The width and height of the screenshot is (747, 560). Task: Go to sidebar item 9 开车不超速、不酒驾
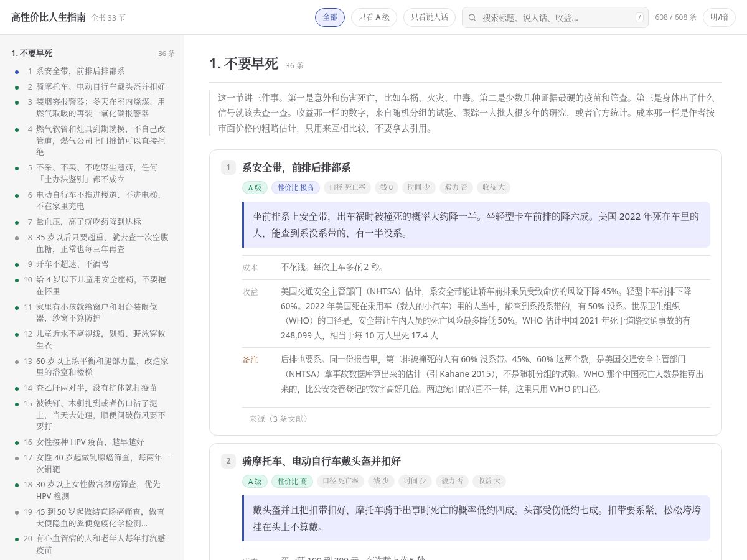pos(92,264)
